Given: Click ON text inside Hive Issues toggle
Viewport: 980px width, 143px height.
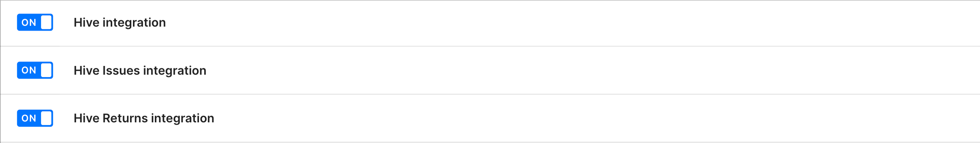Looking at the screenshot, I should pyautogui.click(x=29, y=70).
